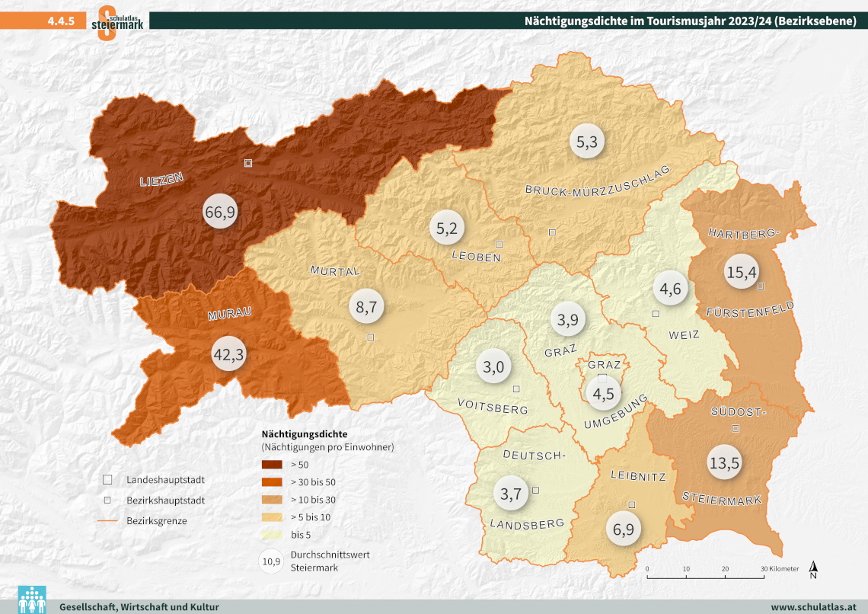Click the kilometer scale bar
This screenshot has width=868, height=614.
[705, 577]
